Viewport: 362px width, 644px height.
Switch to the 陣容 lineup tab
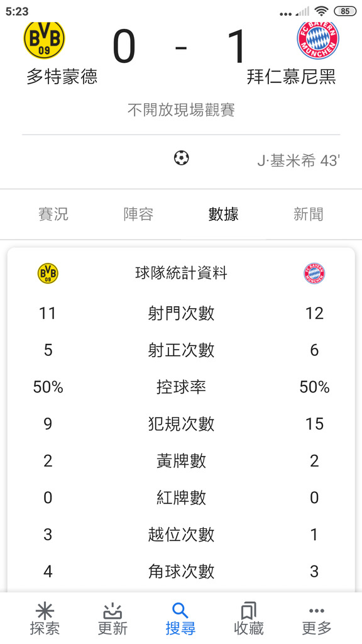pyautogui.click(x=138, y=214)
